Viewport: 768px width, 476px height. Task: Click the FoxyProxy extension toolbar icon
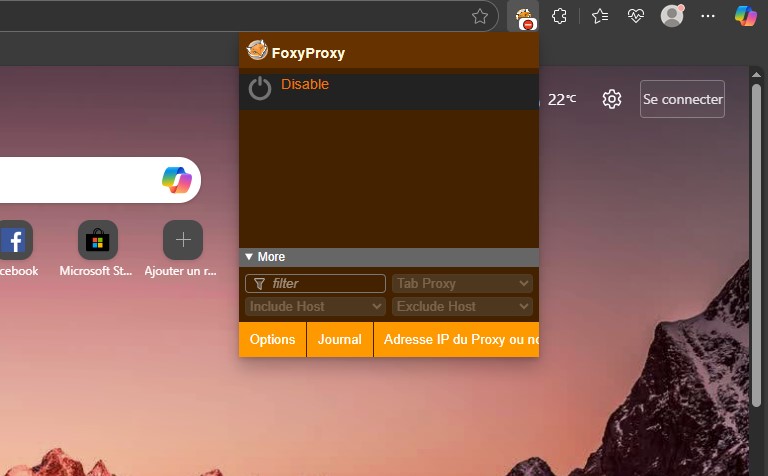click(x=523, y=18)
